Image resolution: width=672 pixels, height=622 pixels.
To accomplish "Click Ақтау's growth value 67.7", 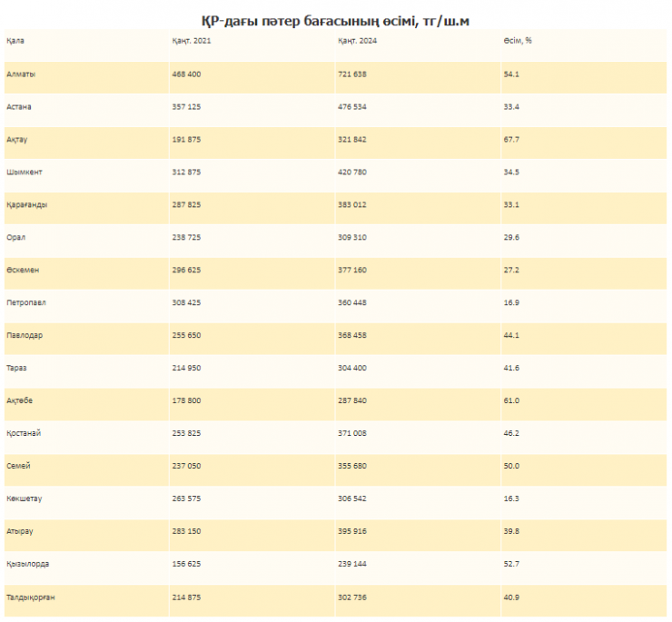I will [x=510, y=140].
